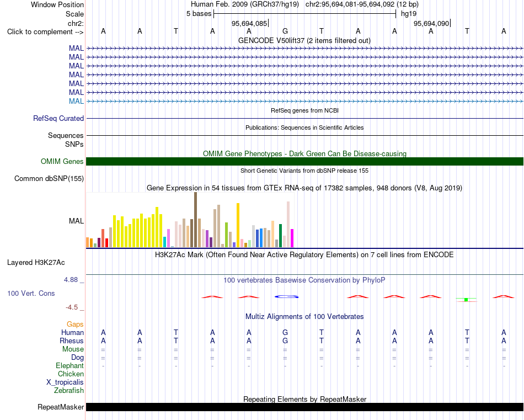Click the green PhyloP conservation marker

466,300
